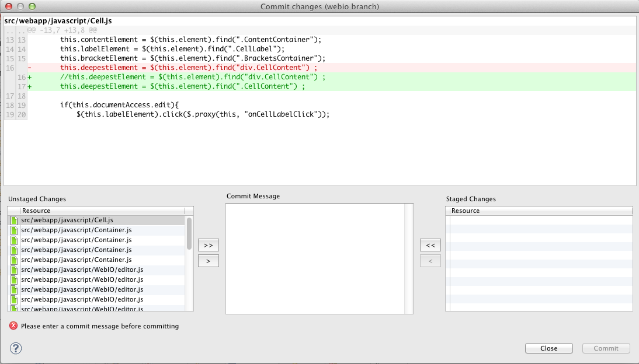Image resolution: width=639 pixels, height=364 pixels.
Task: Stage selected file with the > button
Action: (209, 261)
